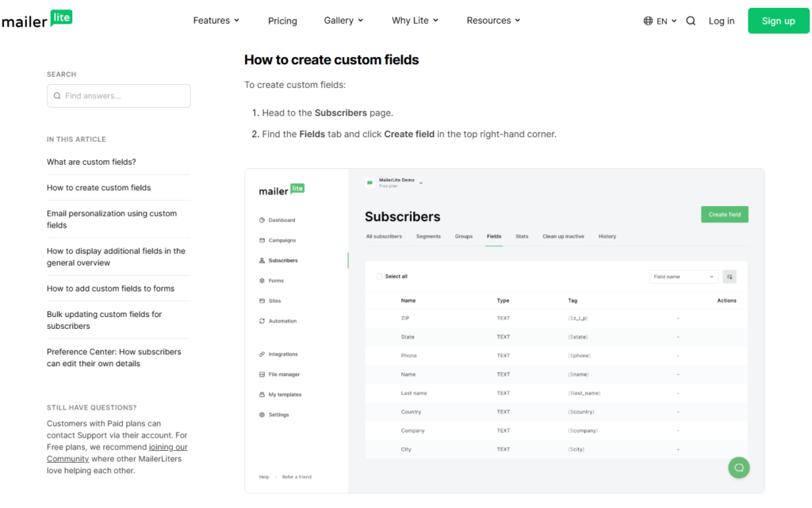Open the green chat bubble widget
Image resolution: width=812 pixels, height=508 pixels.
739,468
